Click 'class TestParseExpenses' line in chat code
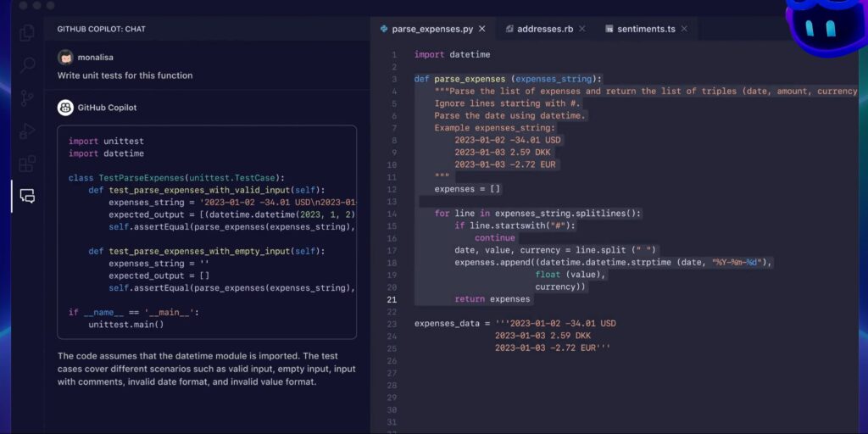This screenshot has height=434, width=868. pyautogui.click(x=176, y=178)
